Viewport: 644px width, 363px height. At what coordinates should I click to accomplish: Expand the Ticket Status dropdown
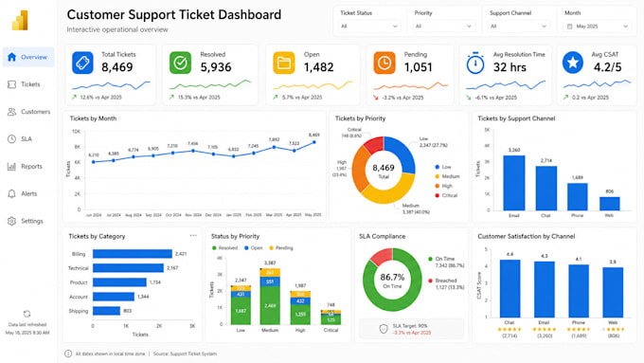(368, 27)
